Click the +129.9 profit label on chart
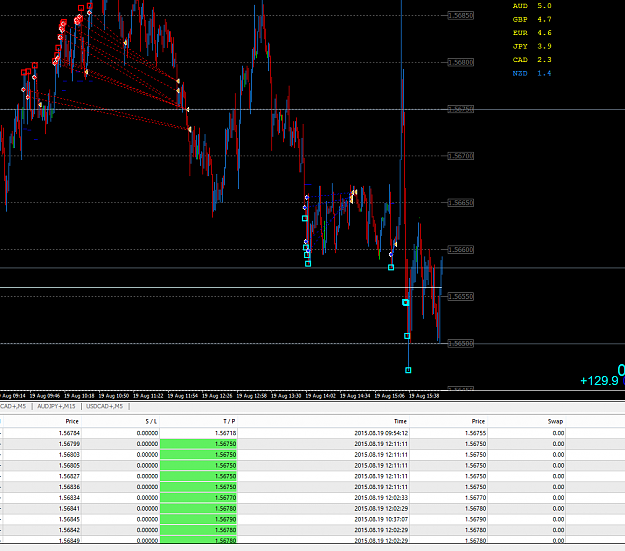Viewport: 625px width, 551px height. 599,381
